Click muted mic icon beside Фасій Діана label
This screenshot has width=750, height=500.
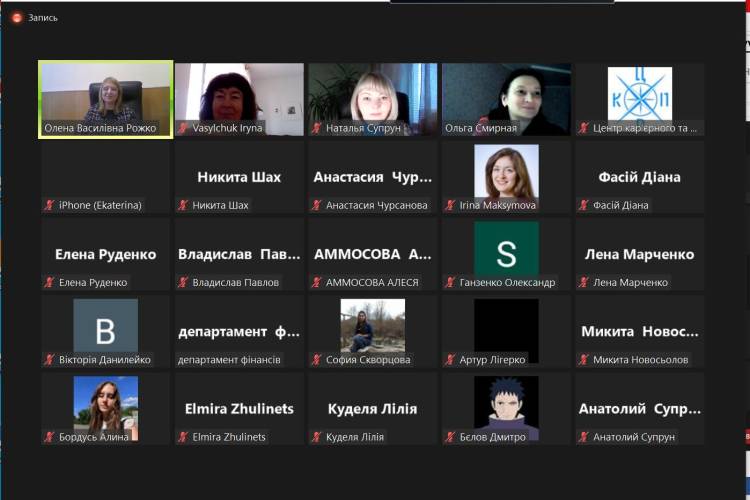(585, 205)
